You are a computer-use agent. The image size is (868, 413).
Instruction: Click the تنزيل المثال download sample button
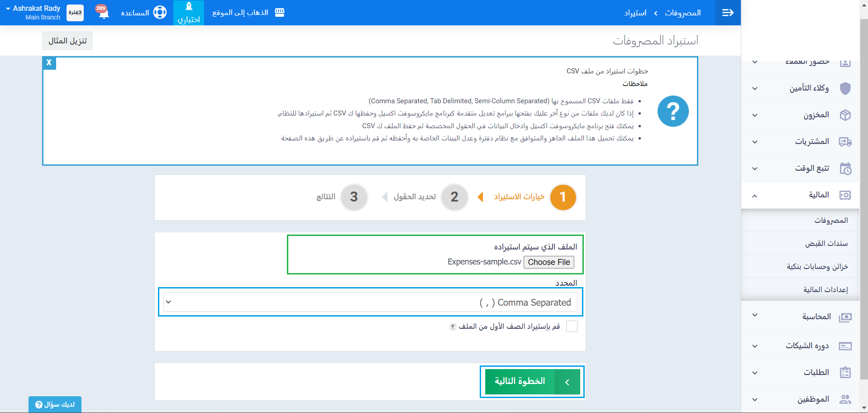pos(67,41)
